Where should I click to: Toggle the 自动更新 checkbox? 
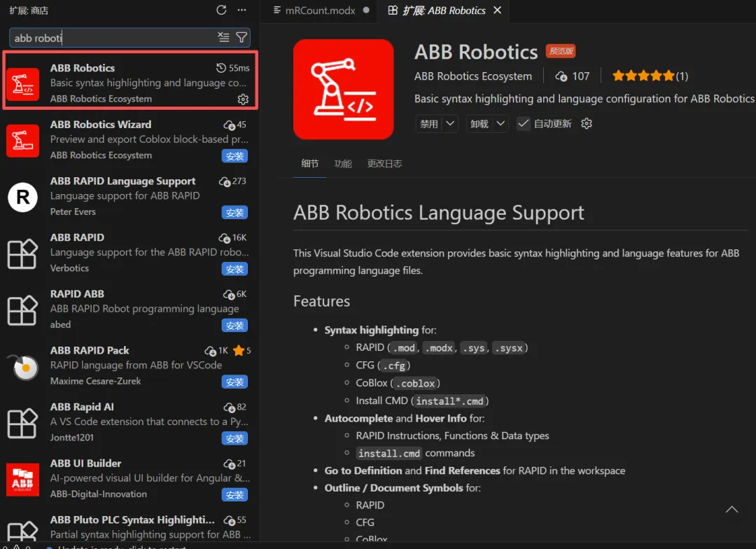coord(523,123)
